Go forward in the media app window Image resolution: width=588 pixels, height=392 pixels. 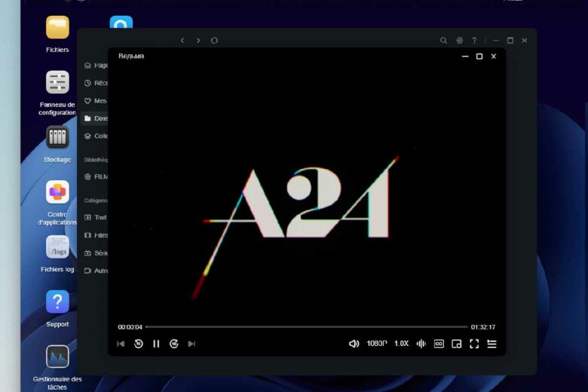198,41
